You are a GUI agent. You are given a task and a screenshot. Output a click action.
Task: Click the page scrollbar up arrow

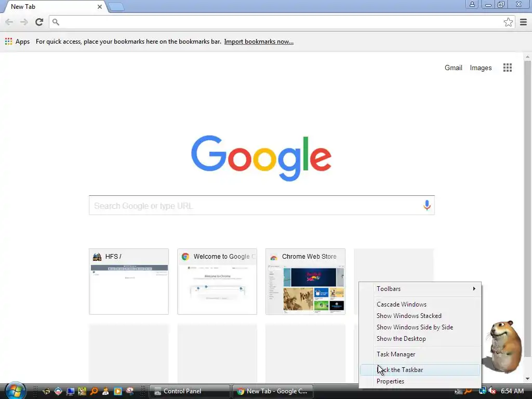click(x=527, y=56)
